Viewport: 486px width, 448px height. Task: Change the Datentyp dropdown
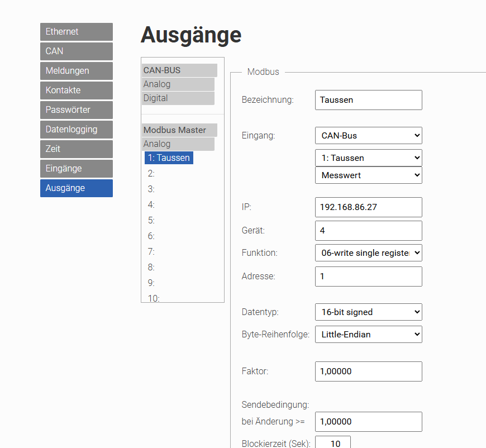[368, 312]
